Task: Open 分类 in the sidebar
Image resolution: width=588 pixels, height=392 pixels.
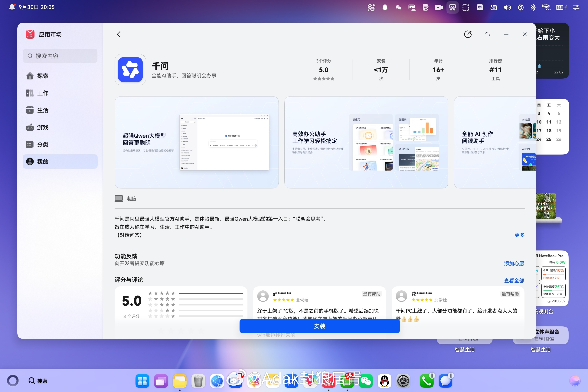Action: coord(60,145)
